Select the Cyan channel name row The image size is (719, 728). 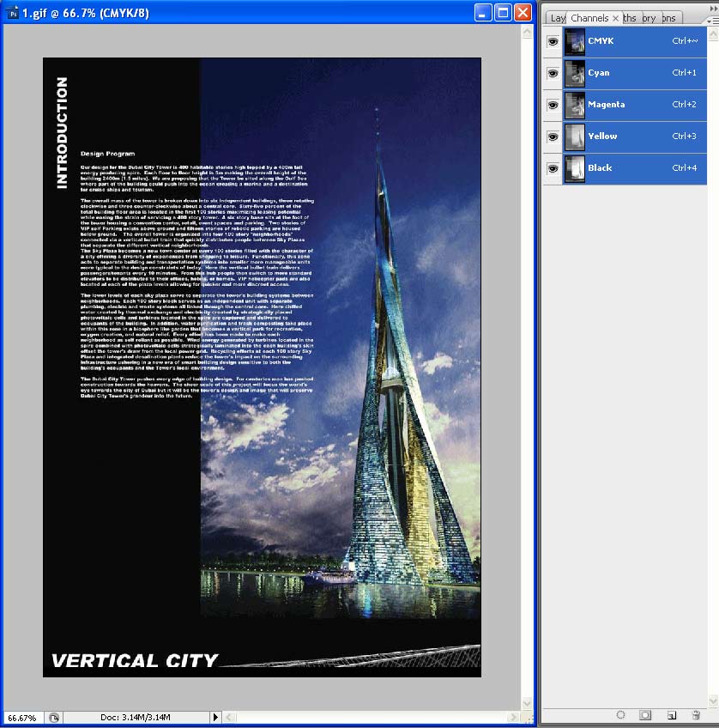(x=635, y=73)
